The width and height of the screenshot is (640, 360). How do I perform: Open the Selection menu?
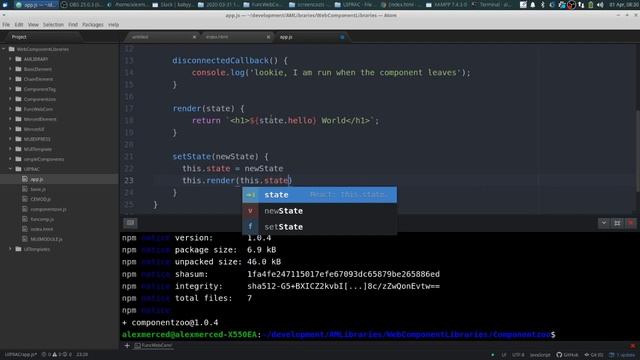(53, 25)
